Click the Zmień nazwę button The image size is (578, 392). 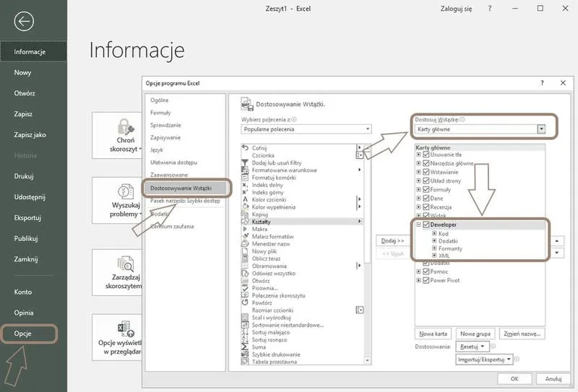click(x=522, y=334)
